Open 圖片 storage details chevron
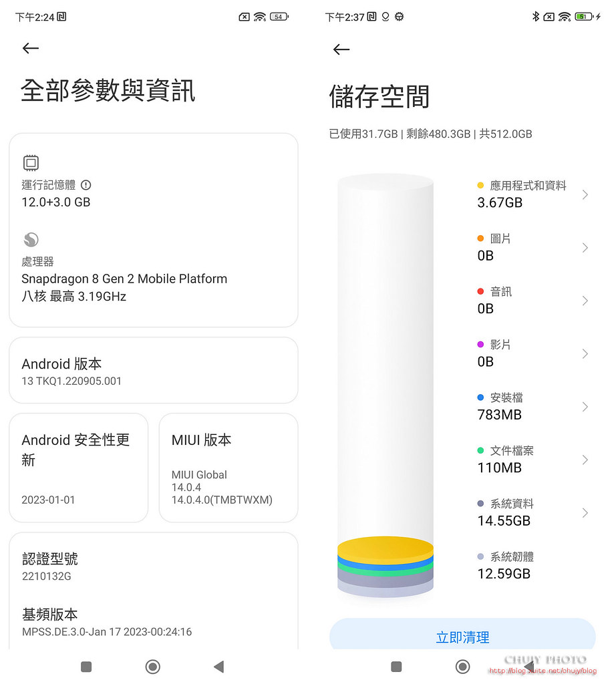Screen dimensions: 616x684 pyautogui.click(x=585, y=248)
